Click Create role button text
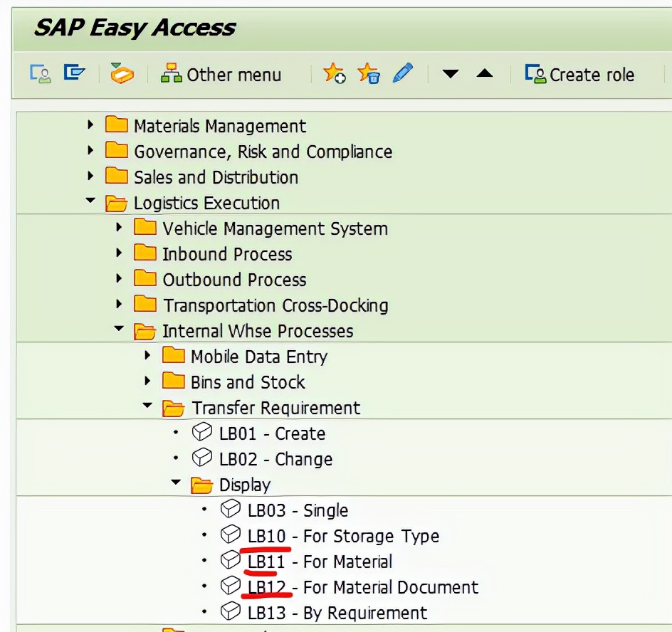This screenshot has height=632, width=672. 592,75
